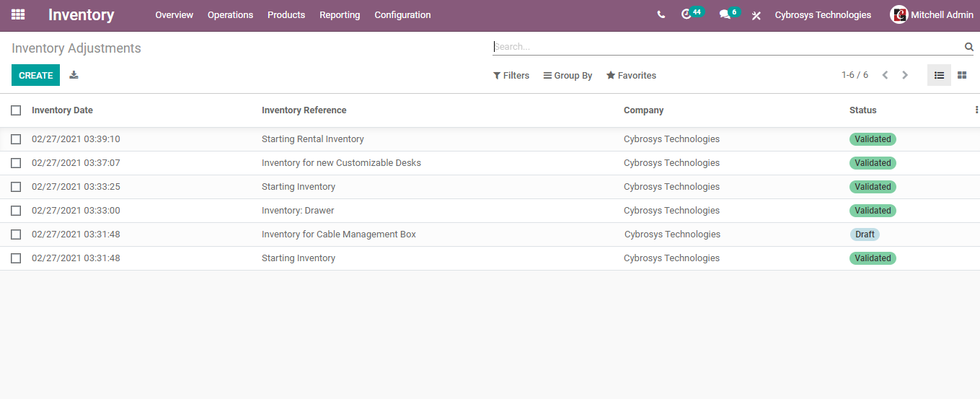980x399 pixels.
Task: Sort by Inventory Reference column header
Action: [x=304, y=110]
